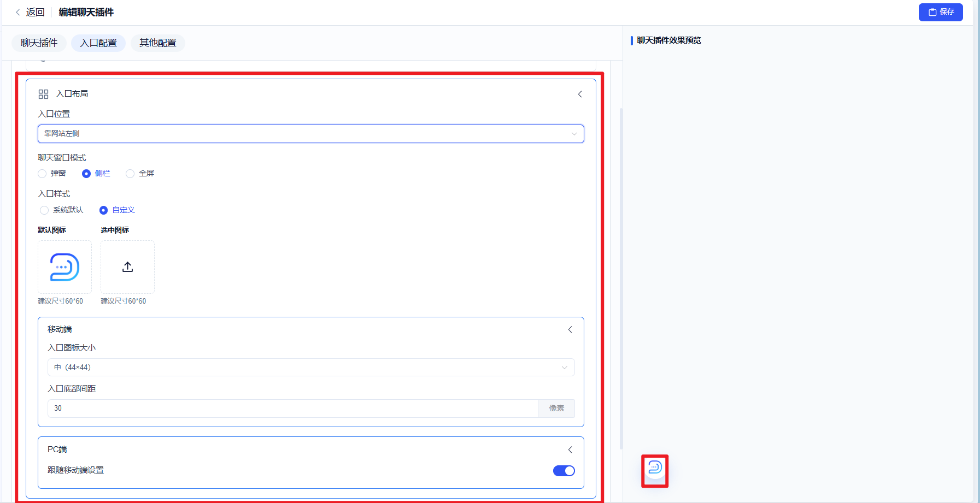Select the 自定义 entrance style radio
Viewport: 980px width, 503px height.
pyautogui.click(x=103, y=210)
